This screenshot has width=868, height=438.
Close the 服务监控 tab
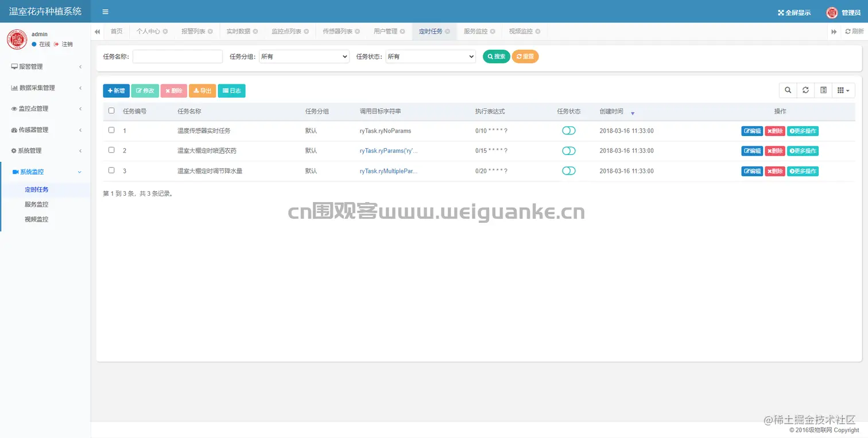click(x=493, y=32)
